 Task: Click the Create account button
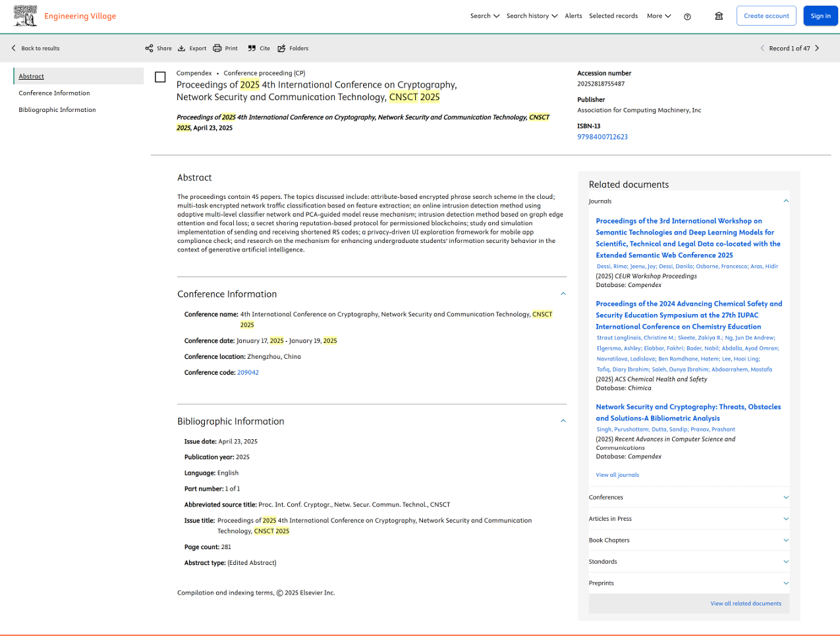point(766,16)
